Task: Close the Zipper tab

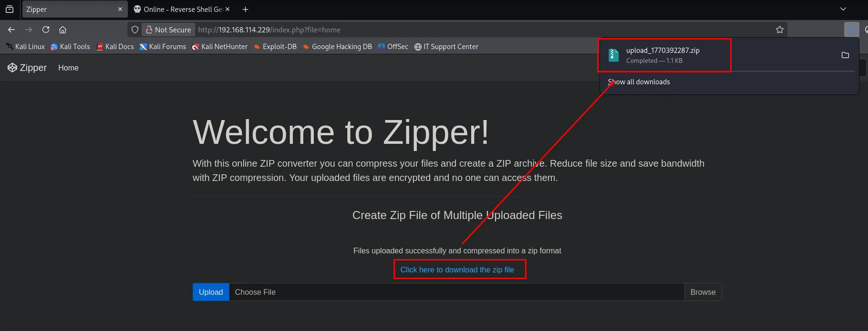Action: point(120,9)
